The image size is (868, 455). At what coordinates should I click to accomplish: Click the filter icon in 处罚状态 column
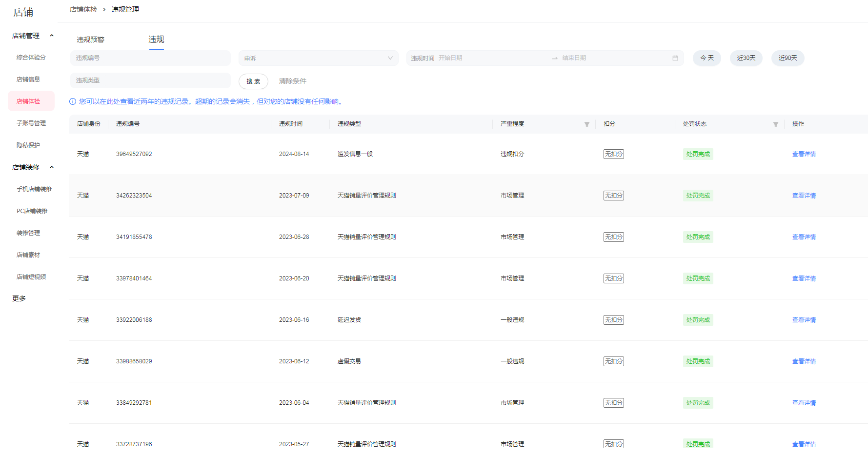775,124
